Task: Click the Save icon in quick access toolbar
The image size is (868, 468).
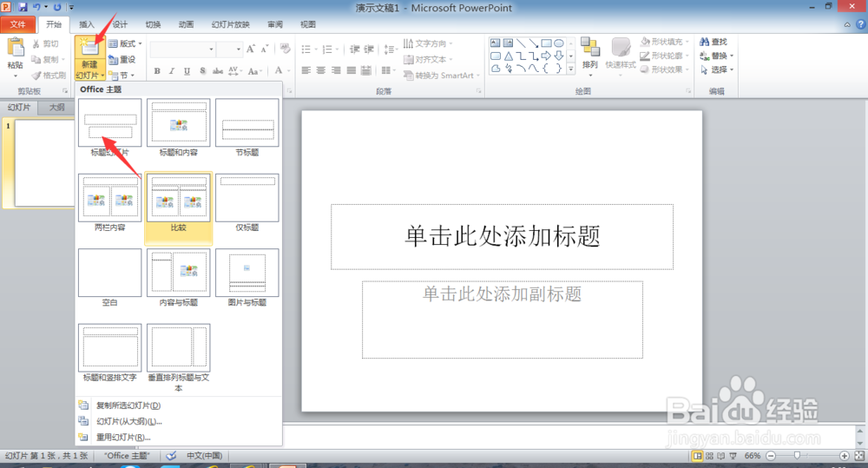Action: click(x=23, y=7)
